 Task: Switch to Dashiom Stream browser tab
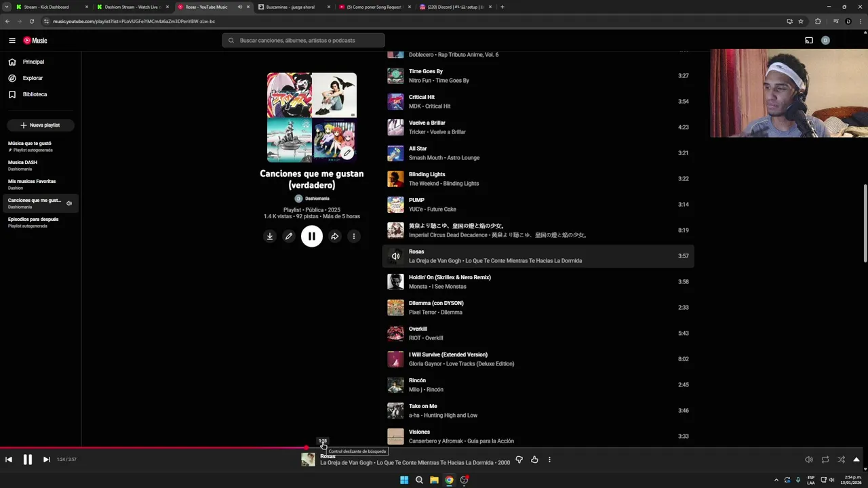pyautogui.click(x=132, y=7)
